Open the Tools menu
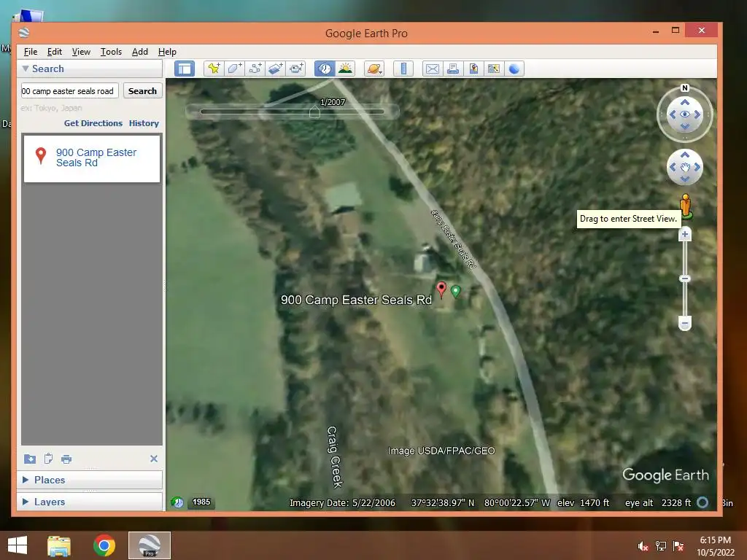 (x=111, y=52)
